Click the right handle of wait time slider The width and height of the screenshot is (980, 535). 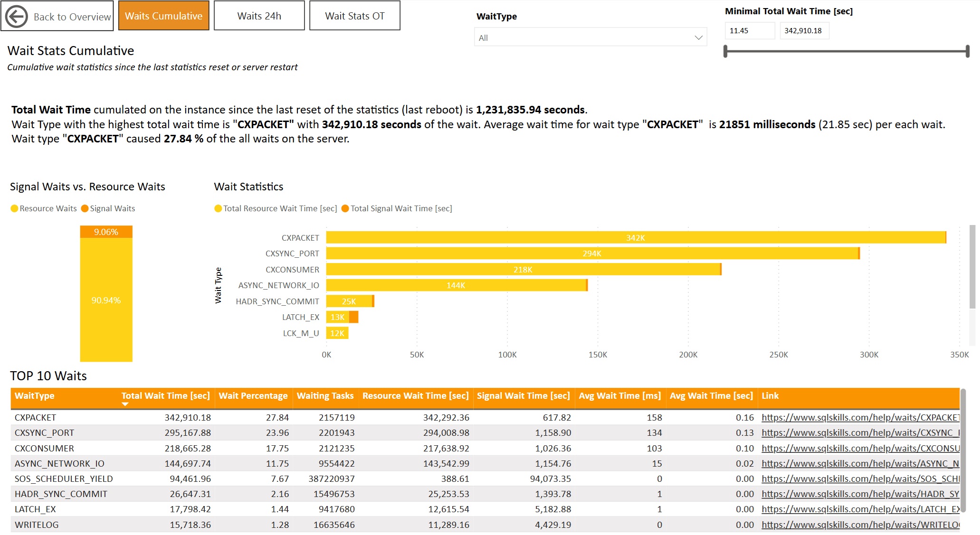967,51
